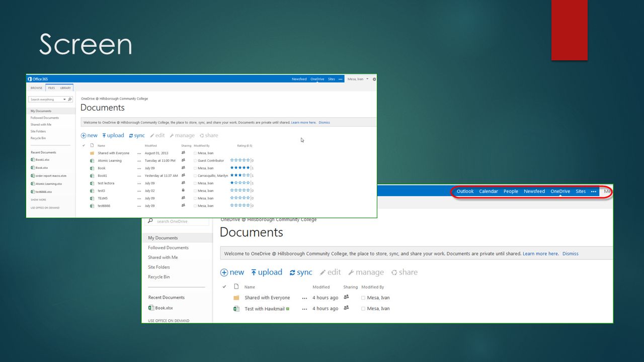Set Book1 three-star rating control
The width and height of the screenshot is (644, 362).
(240, 176)
